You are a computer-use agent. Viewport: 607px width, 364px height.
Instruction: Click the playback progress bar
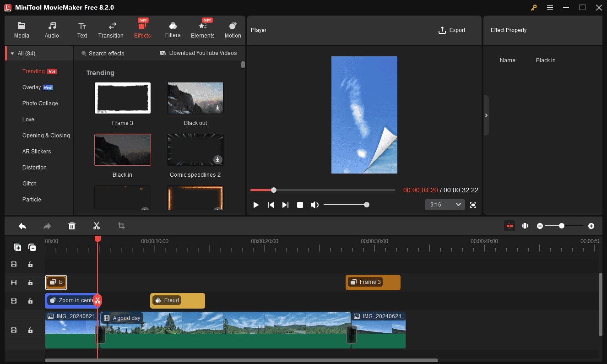[x=322, y=190]
